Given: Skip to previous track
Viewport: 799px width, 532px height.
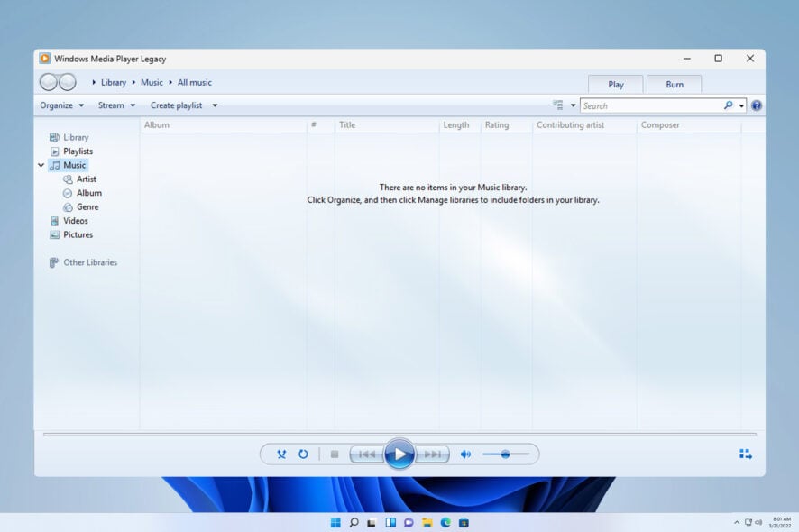Looking at the screenshot, I should tap(366, 454).
